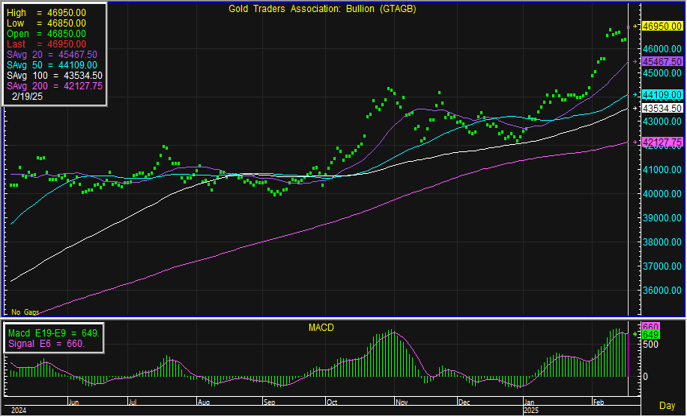Screen dimensions: 687x417
Task: Click the 2/19/25 date in the legend
Action: pos(32,98)
